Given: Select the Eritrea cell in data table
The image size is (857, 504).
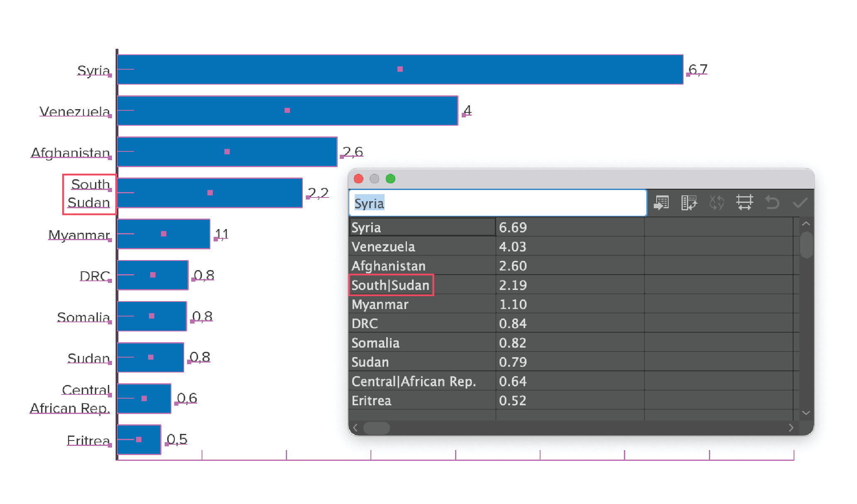Looking at the screenshot, I should (x=422, y=400).
